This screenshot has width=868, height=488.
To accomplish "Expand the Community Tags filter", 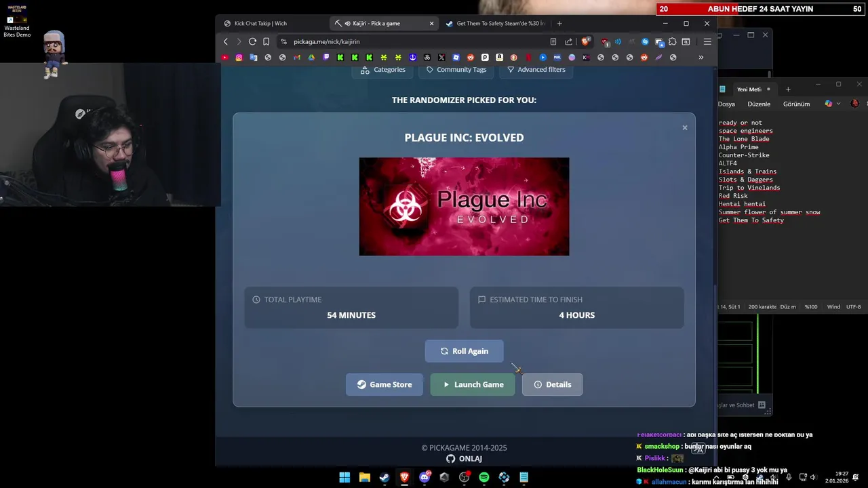I will [x=456, y=70].
